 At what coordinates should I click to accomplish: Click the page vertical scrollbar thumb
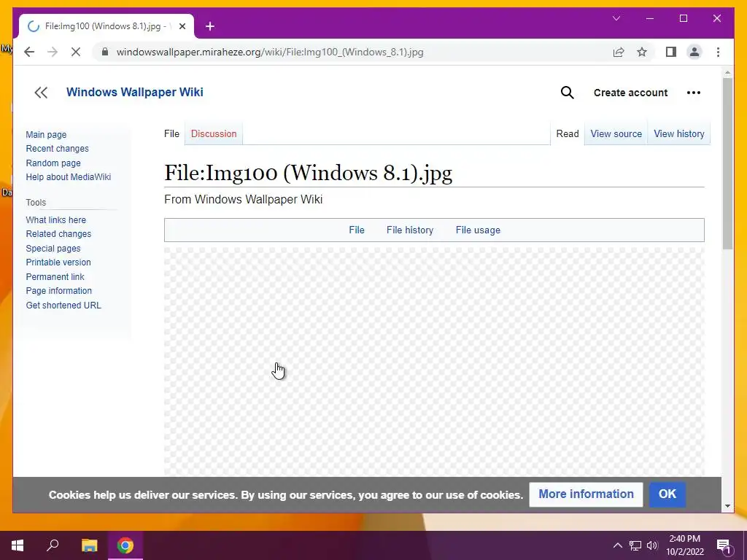727,163
